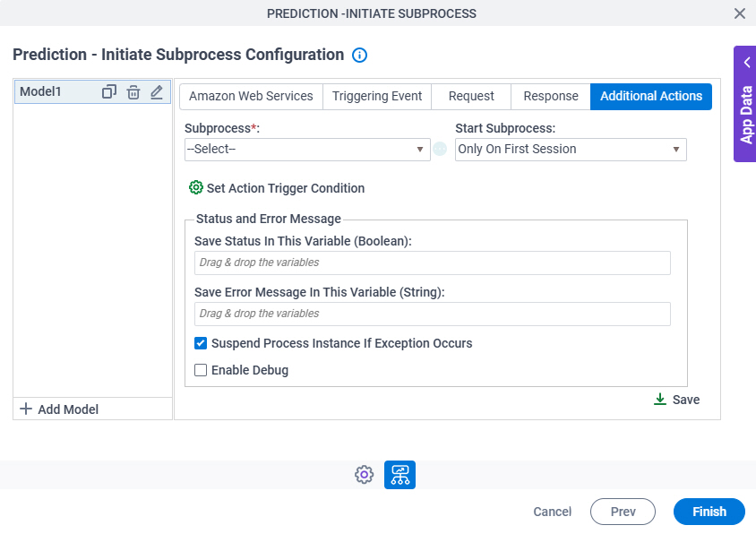Click the green gear trigger condition icon
Image resolution: width=756 pixels, height=534 pixels.
196,187
